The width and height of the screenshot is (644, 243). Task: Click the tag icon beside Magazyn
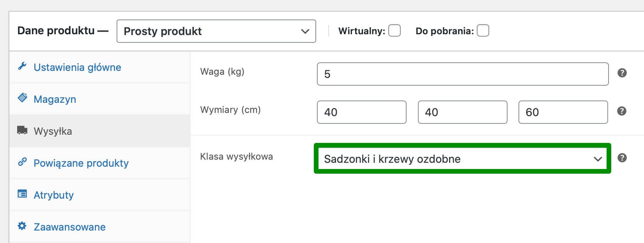pos(23,98)
